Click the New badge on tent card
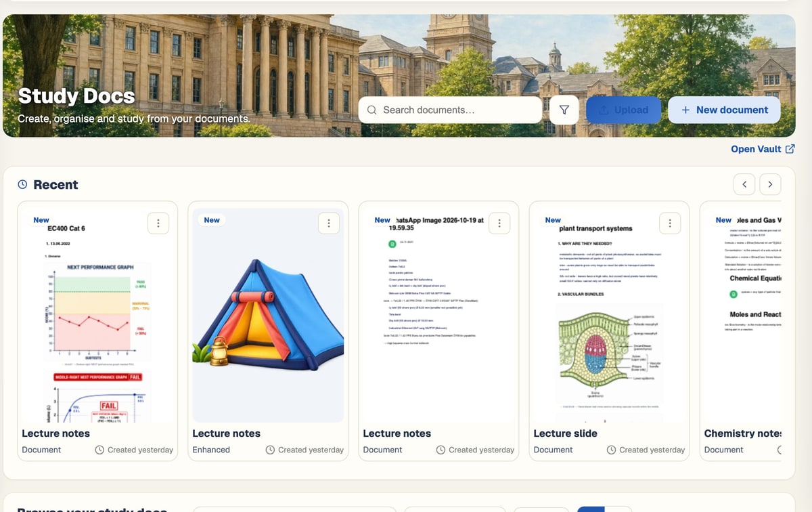The height and width of the screenshot is (512, 812). pos(212,220)
